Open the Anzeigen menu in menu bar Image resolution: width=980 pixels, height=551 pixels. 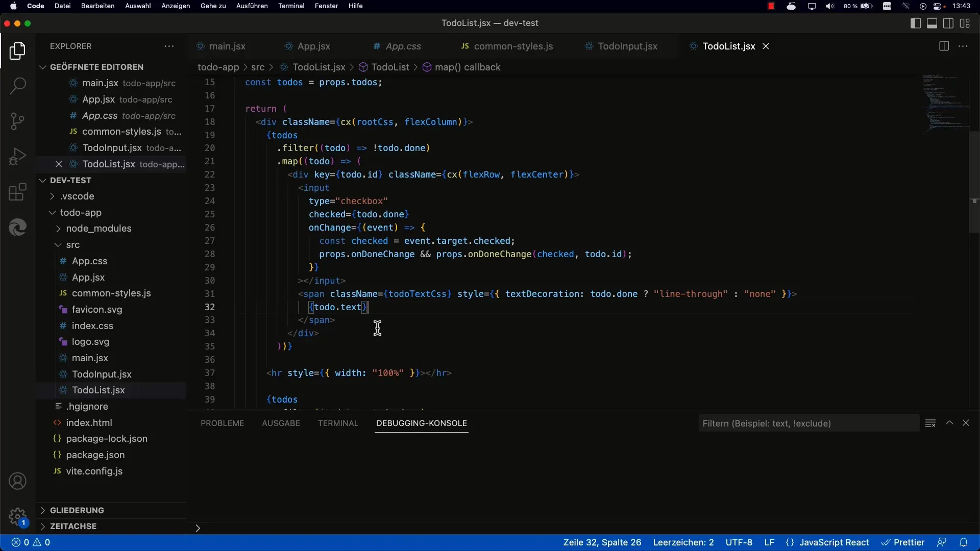click(x=176, y=6)
